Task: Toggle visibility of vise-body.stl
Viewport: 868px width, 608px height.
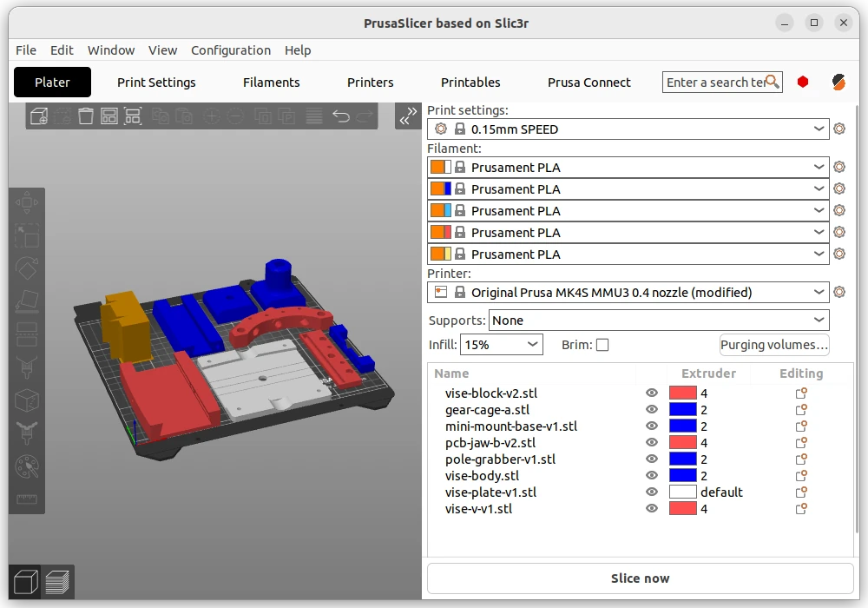Action: coord(652,476)
